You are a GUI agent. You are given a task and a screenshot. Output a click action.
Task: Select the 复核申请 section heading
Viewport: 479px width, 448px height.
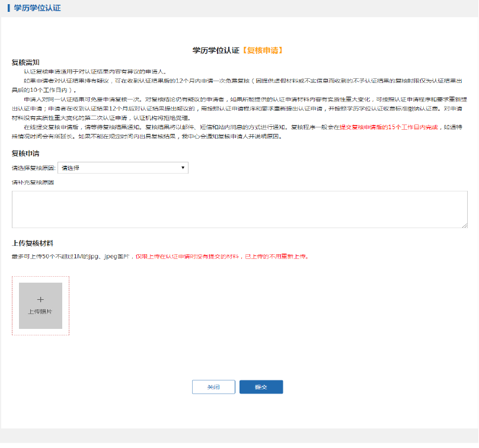click(25, 153)
